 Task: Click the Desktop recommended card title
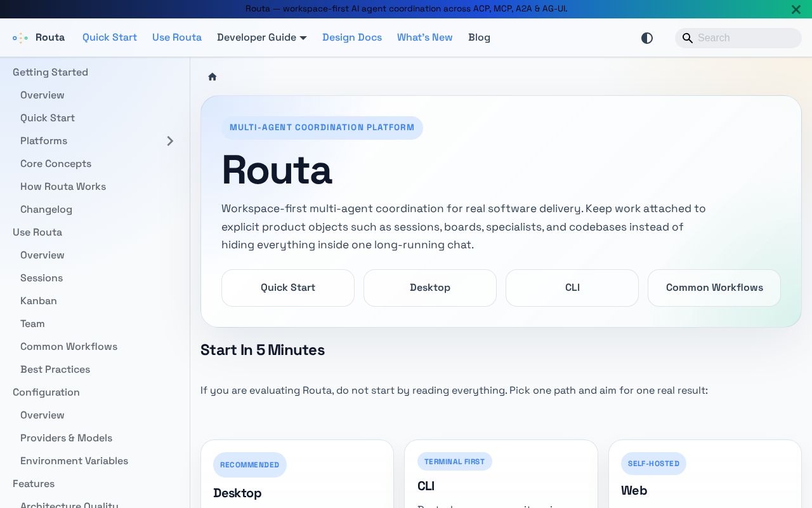(237, 493)
